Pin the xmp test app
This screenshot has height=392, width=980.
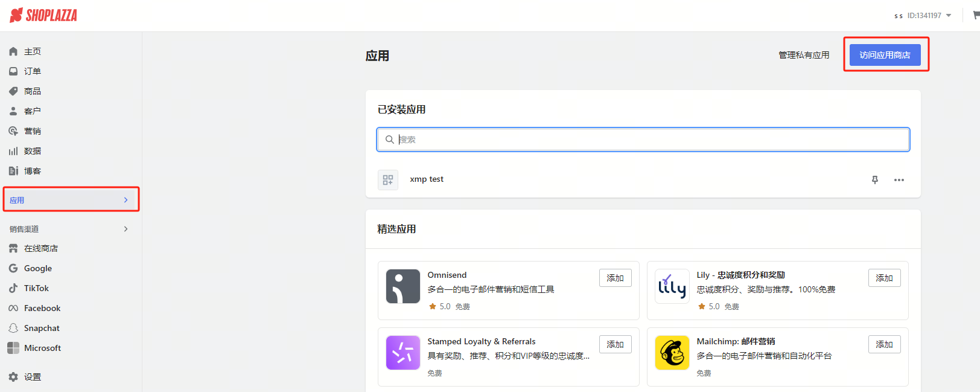coord(875,180)
